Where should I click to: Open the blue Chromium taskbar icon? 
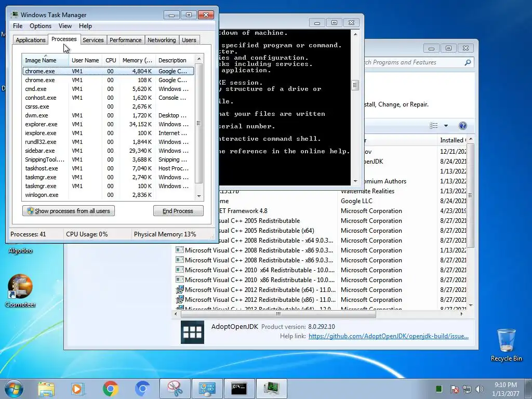142,389
